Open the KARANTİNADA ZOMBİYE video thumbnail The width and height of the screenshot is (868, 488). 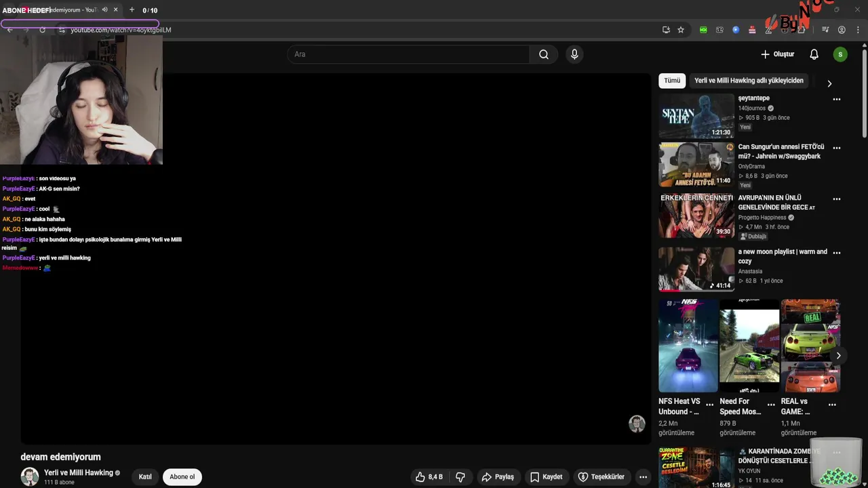[x=696, y=468]
